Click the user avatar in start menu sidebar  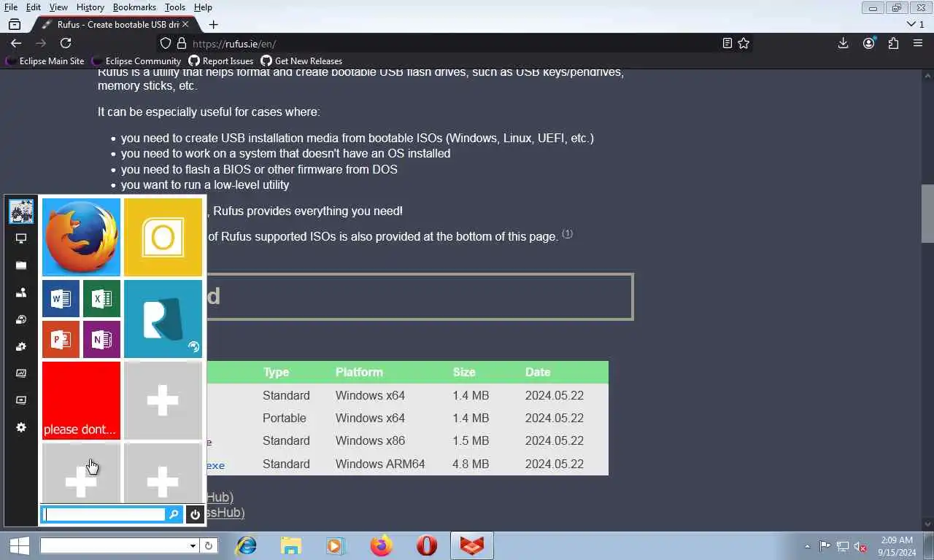tap(21, 211)
